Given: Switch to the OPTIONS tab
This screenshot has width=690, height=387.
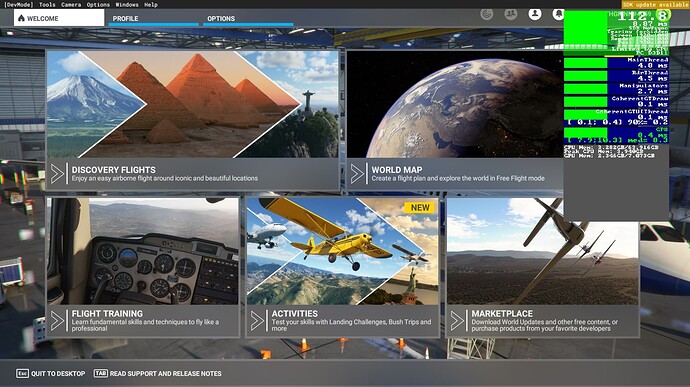Looking at the screenshot, I should pyautogui.click(x=248, y=18).
